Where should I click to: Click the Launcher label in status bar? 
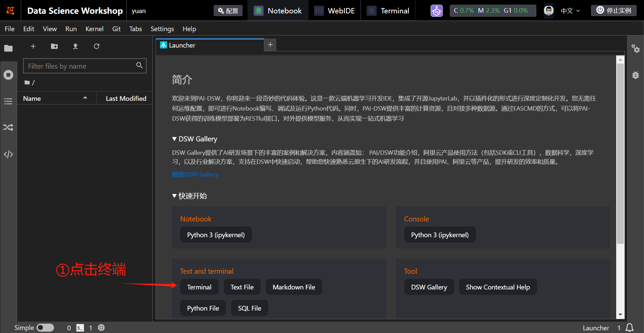(596, 328)
